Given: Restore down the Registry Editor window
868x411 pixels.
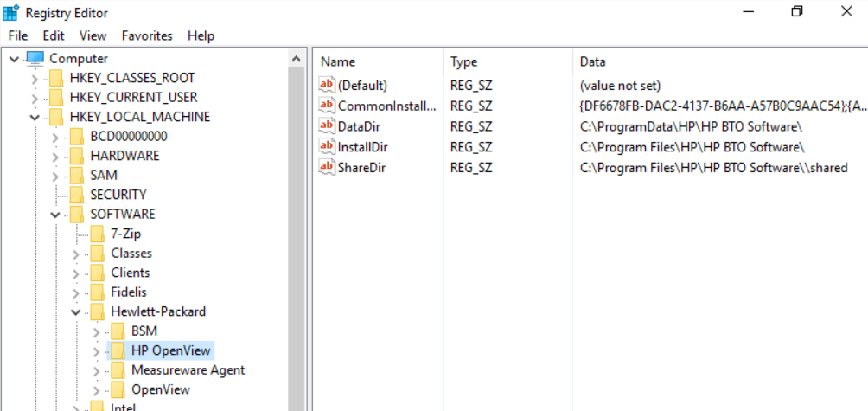Looking at the screenshot, I should click(797, 11).
